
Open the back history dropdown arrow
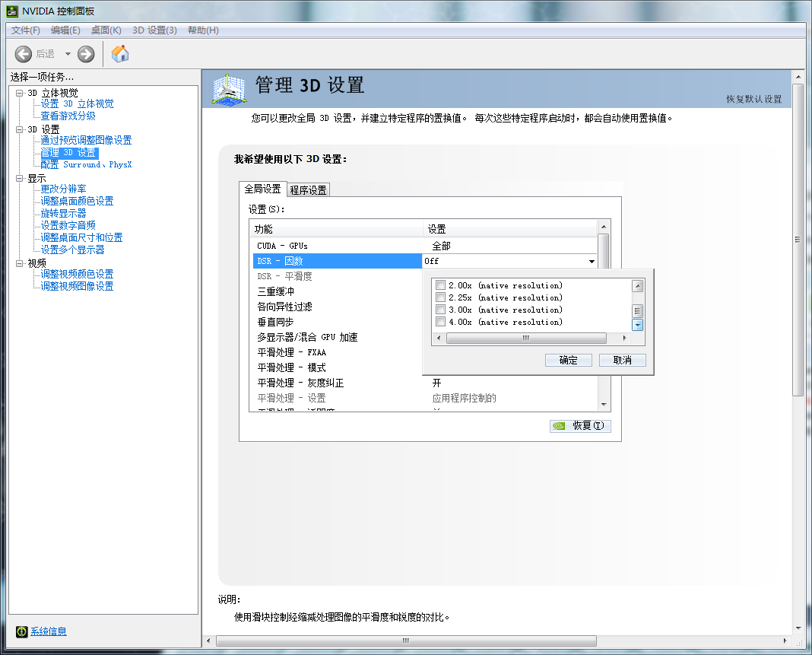click(68, 54)
